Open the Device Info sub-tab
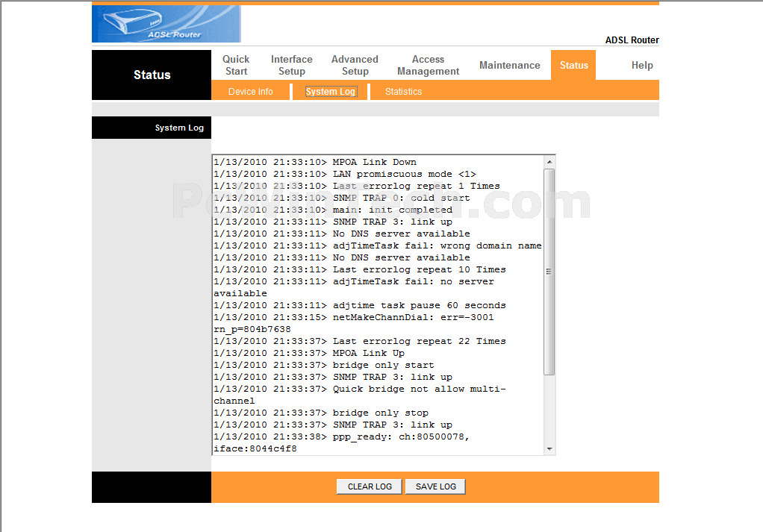 click(x=251, y=92)
